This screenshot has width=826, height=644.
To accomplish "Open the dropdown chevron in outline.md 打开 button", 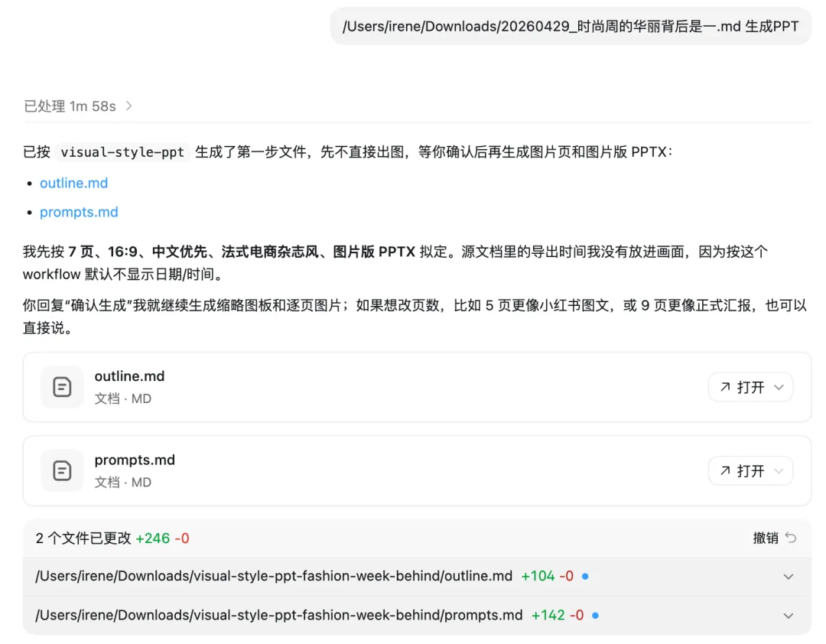I will coord(779,387).
